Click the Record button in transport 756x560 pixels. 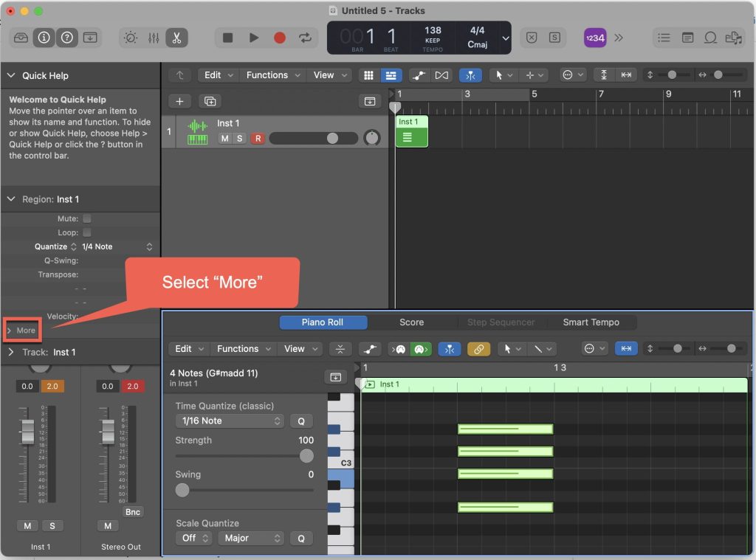click(x=280, y=38)
